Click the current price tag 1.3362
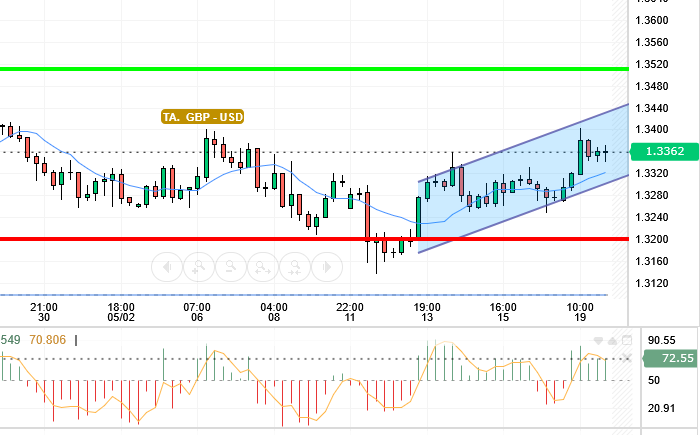The height and width of the screenshot is (435, 700). (x=664, y=151)
